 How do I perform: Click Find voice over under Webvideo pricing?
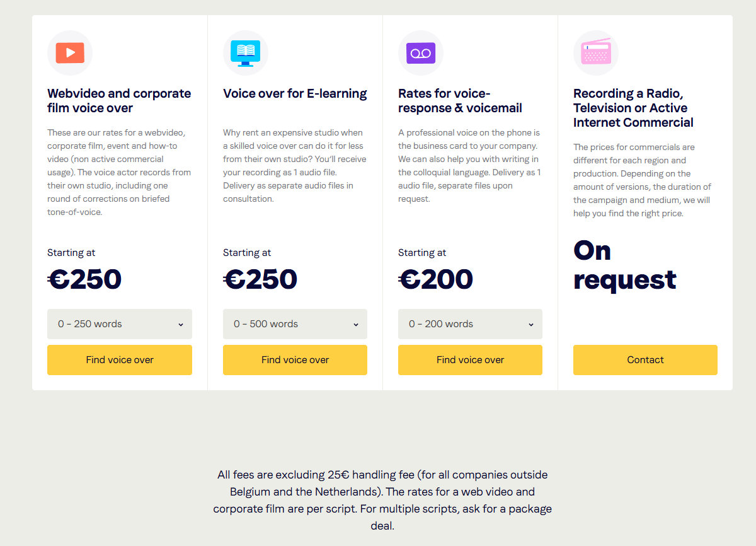120,360
